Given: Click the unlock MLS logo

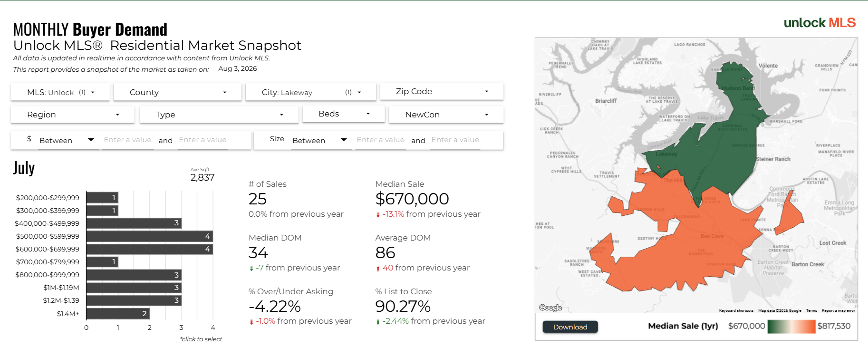Looking at the screenshot, I should pyautogui.click(x=820, y=22).
